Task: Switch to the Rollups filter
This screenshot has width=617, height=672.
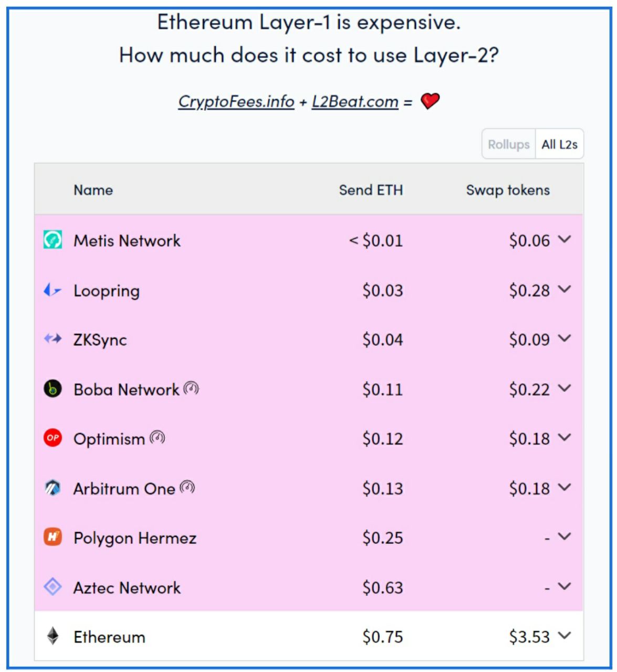Action: click(508, 144)
